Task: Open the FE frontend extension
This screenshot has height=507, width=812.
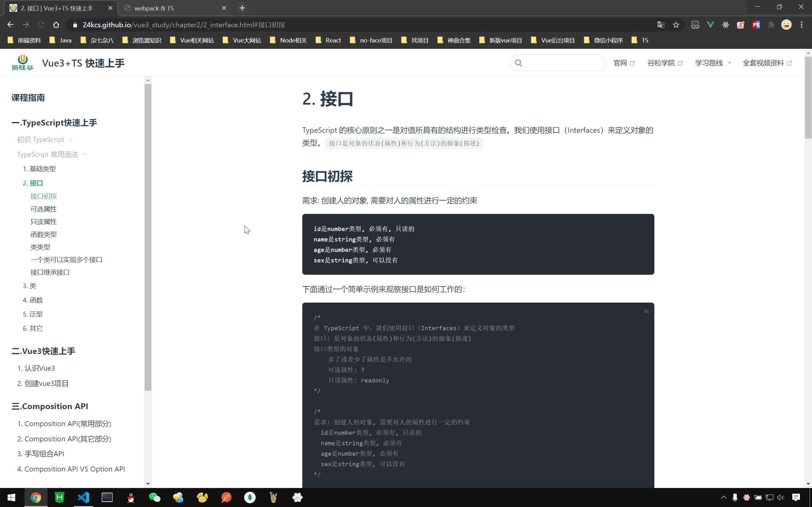Action: (756, 24)
